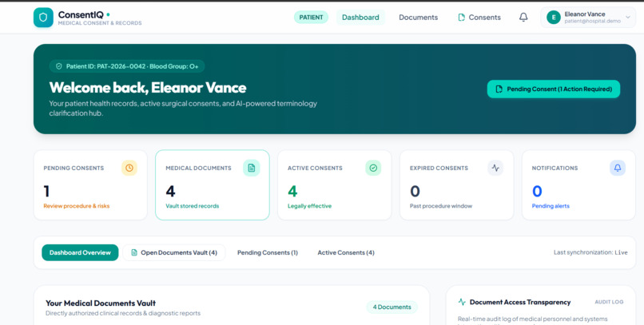Click the file icon in Pending Consent button

click(x=499, y=89)
